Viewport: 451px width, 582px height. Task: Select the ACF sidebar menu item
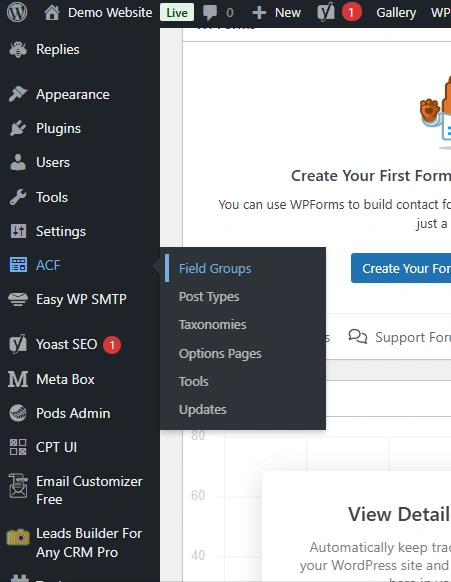tap(48, 265)
